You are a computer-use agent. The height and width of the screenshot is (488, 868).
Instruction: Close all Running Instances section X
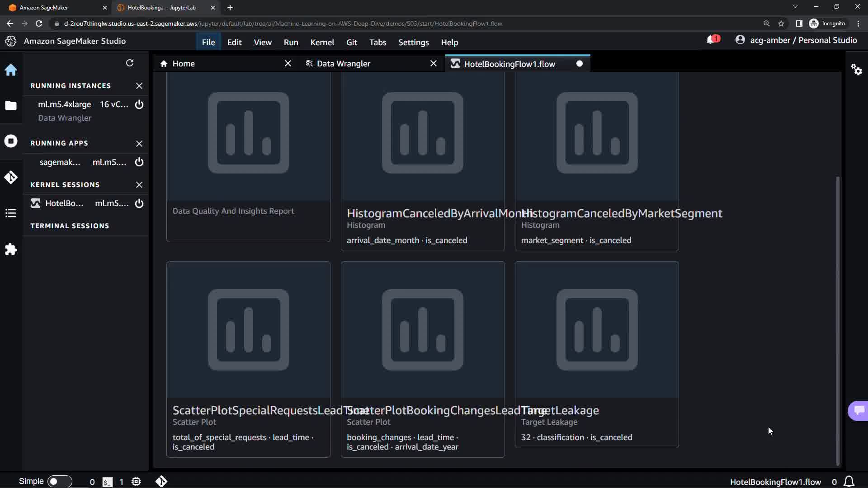[x=139, y=86]
